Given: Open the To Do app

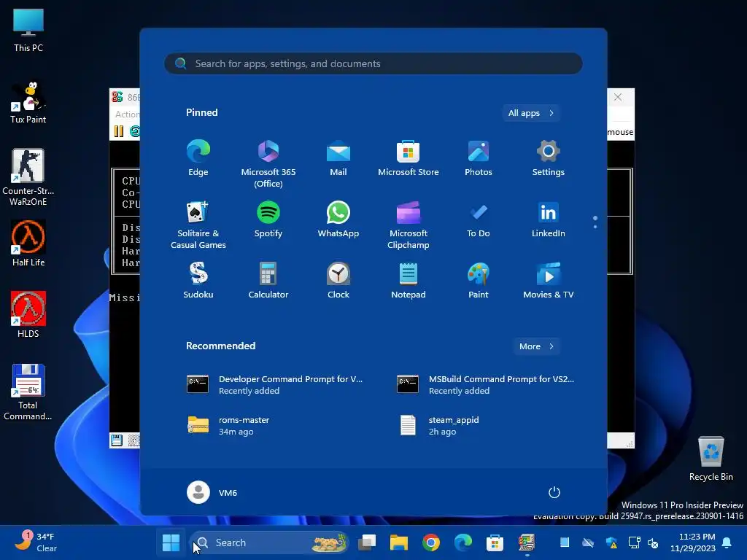Looking at the screenshot, I should pos(479,219).
